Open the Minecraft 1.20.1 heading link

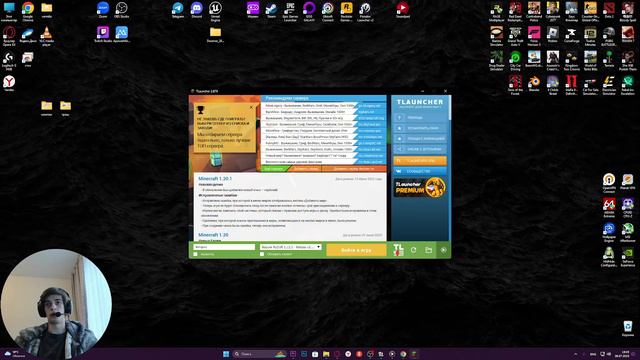(215, 179)
